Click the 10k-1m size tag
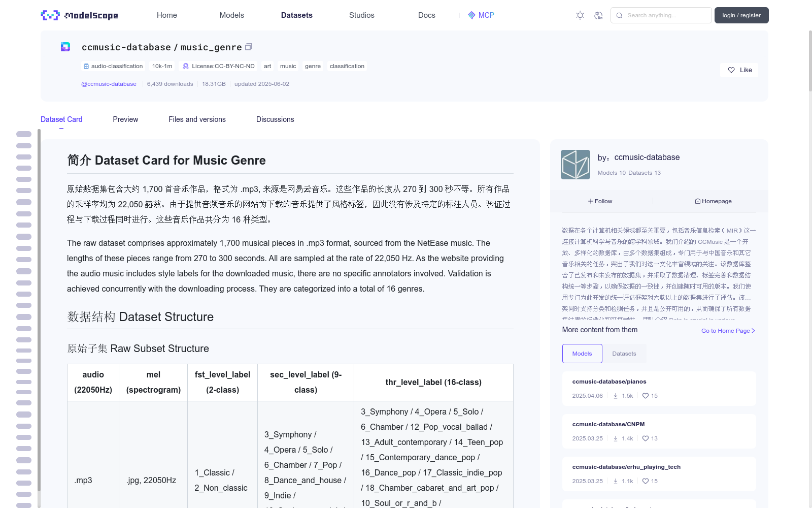The width and height of the screenshot is (812, 508). [162, 66]
